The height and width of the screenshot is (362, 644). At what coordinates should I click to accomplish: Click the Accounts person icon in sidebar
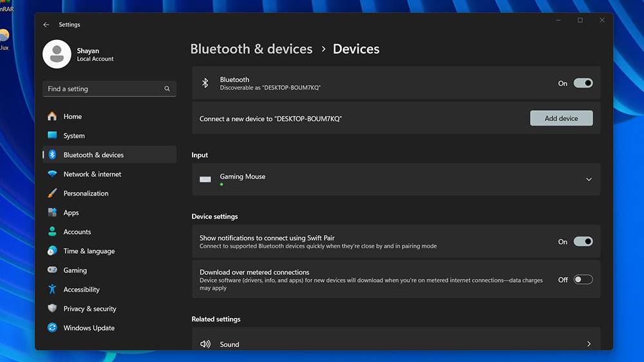(x=52, y=231)
